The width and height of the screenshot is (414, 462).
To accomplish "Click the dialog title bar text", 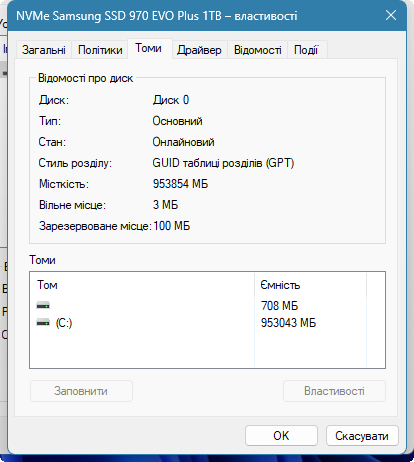I will coord(157,16).
